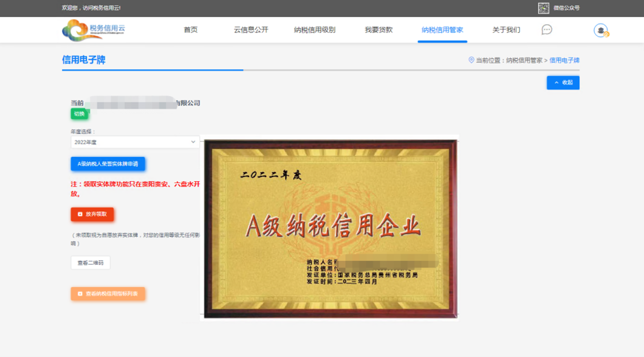This screenshot has width=644, height=357.
Task: Click the 欢迎您，访问税务信用云 greeting text
Action: [x=91, y=8]
